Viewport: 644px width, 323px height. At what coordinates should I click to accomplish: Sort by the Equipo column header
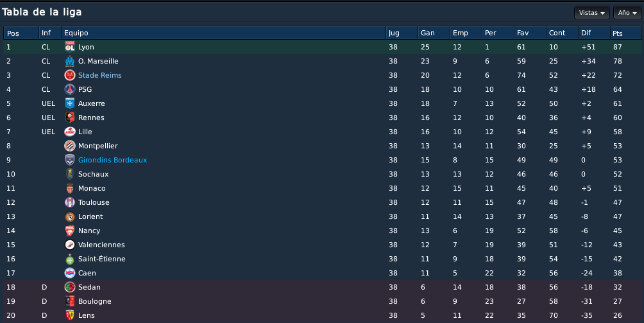(223, 33)
